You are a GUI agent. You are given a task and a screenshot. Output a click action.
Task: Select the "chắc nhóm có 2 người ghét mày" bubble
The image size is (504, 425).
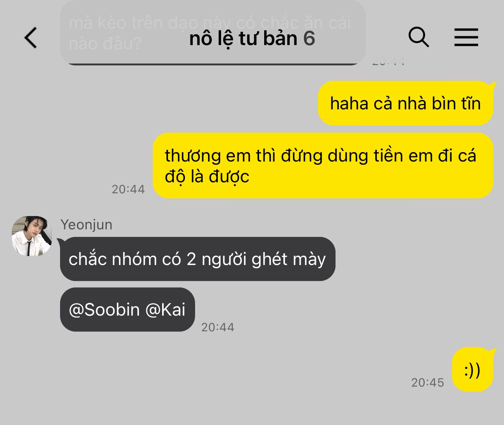tap(198, 259)
